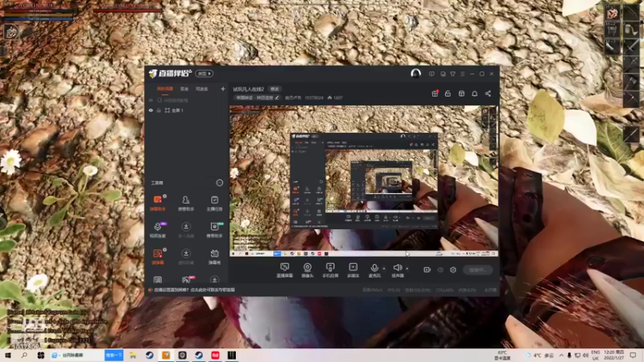Open the danmaku show TV tool
Screen dimensions: 644x362
click(214, 257)
